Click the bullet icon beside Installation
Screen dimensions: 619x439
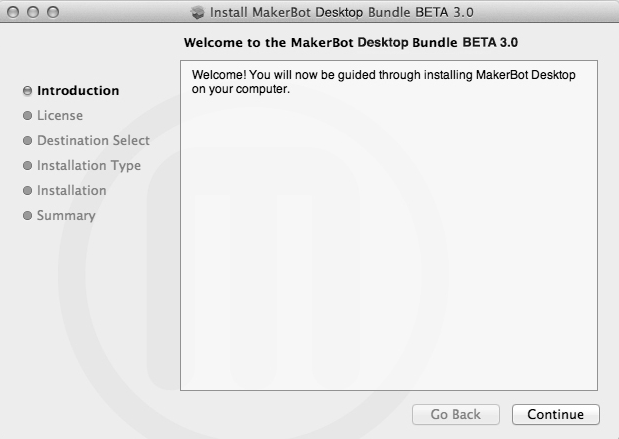tap(27, 191)
